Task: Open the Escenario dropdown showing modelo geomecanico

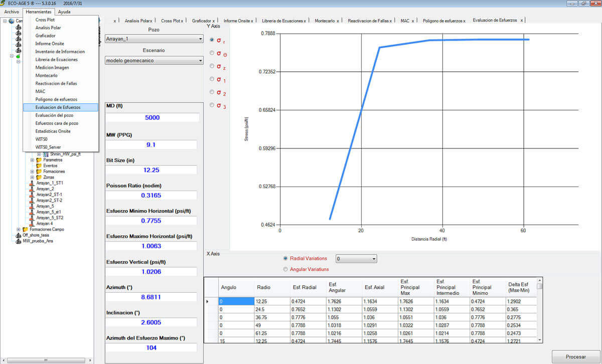Action: (x=154, y=60)
